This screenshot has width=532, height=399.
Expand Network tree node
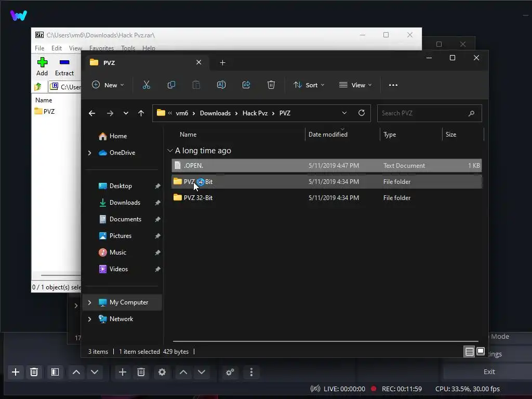tap(89, 319)
